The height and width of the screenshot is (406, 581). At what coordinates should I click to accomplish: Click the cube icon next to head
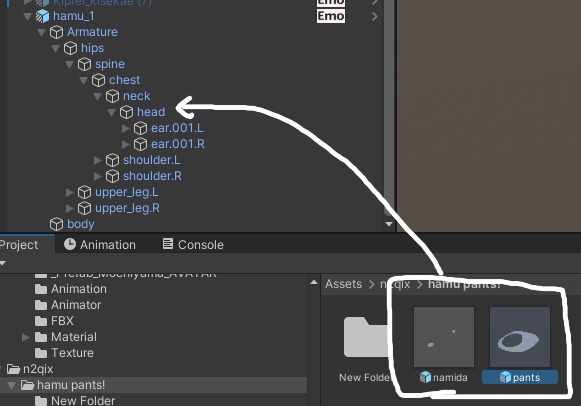tap(126, 112)
